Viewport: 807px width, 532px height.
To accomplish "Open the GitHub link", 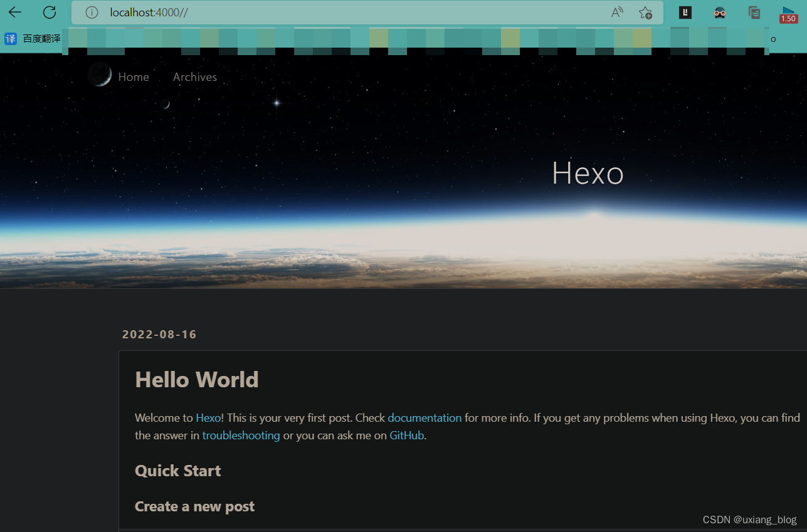I will 406,435.
